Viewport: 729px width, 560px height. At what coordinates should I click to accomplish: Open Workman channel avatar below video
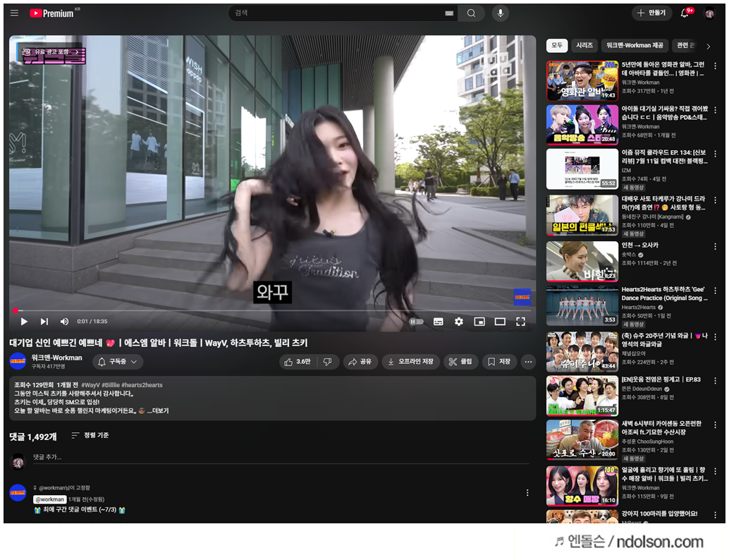18,361
